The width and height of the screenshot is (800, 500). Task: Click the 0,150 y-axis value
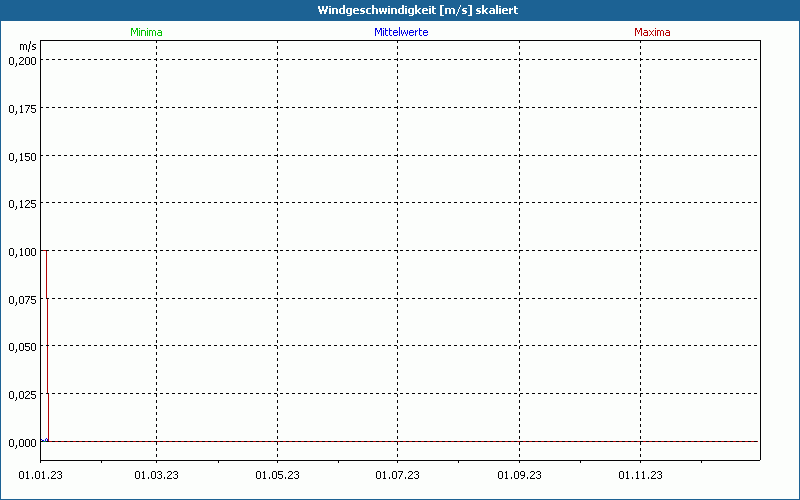point(22,157)
